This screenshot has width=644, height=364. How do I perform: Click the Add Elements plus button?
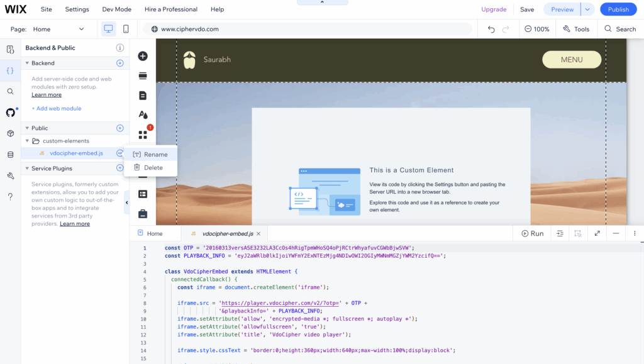tap(143, 56)
